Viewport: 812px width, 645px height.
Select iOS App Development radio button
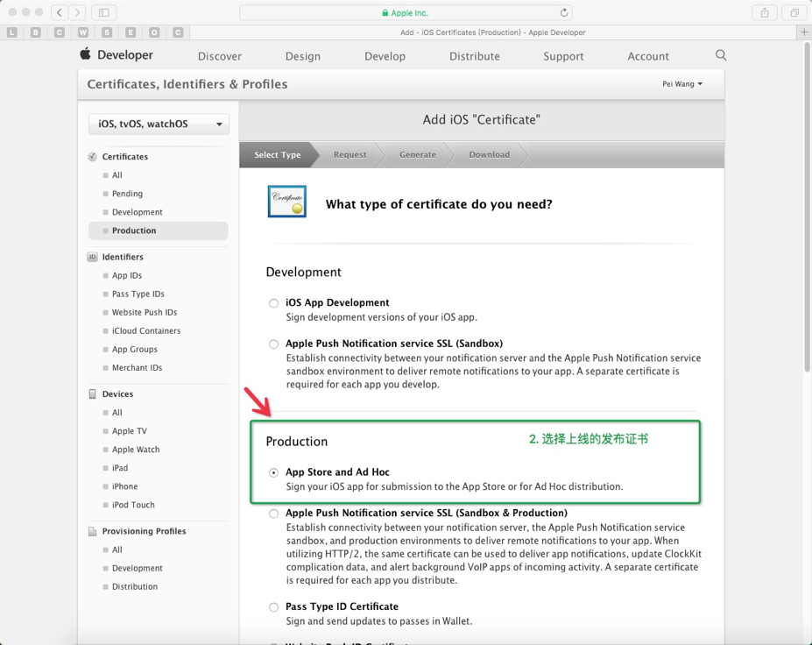273,303
